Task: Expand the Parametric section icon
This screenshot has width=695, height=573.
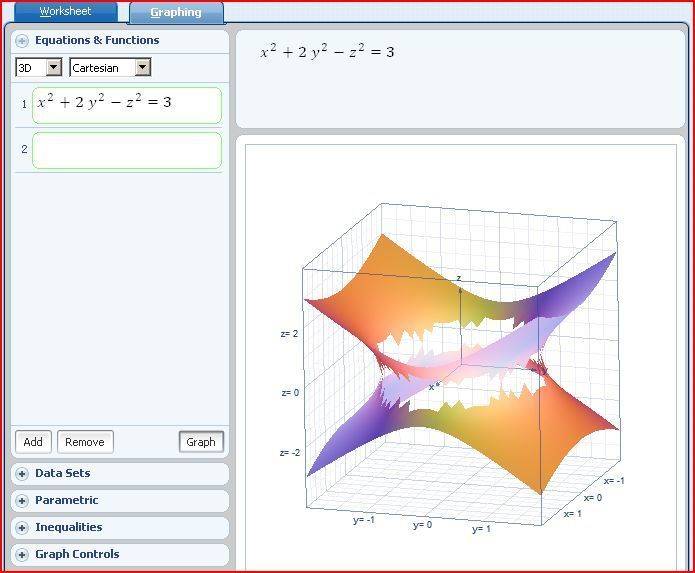Action: [x=22, y=501]
